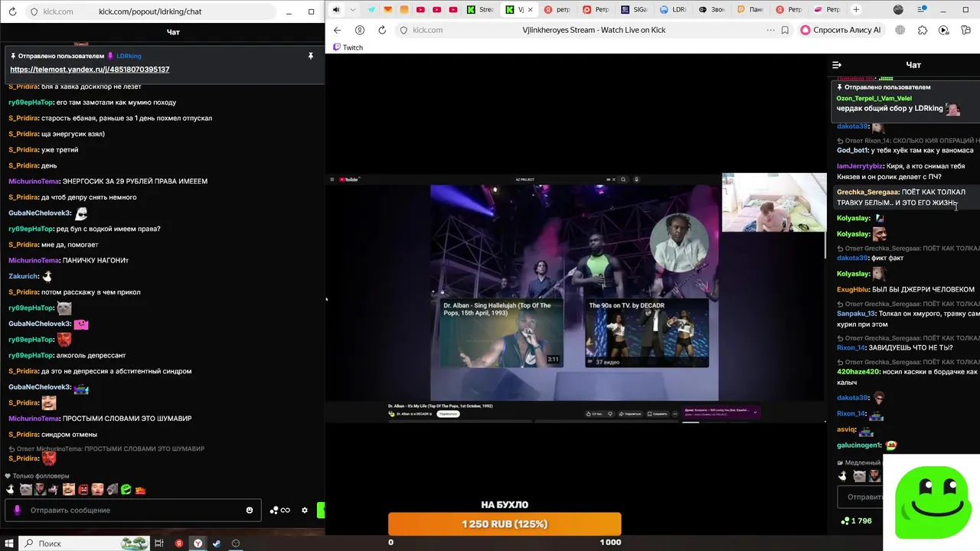980x551 pixels.
Task: Open Windows Start menu
Action: pos(9,543)
